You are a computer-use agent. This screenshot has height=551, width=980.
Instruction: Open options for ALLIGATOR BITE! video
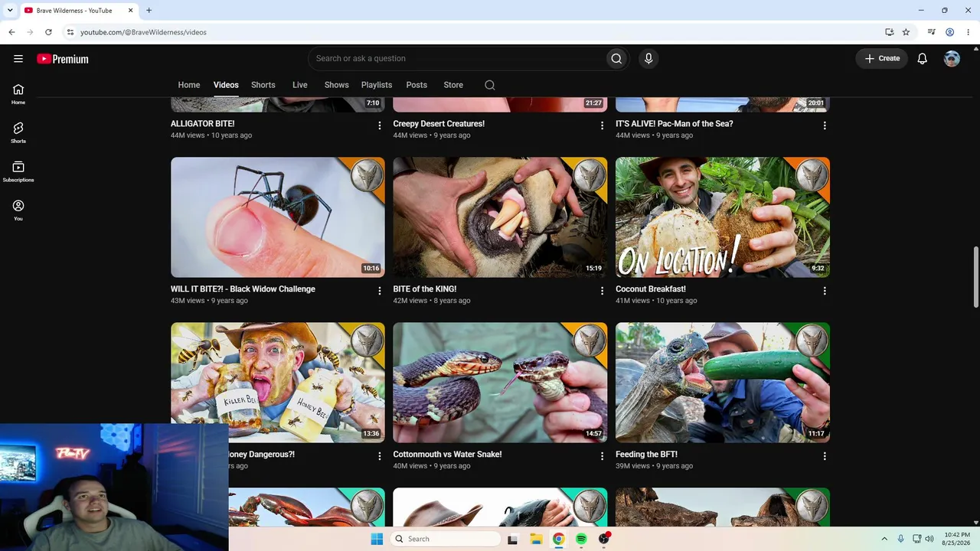point(379,126)
